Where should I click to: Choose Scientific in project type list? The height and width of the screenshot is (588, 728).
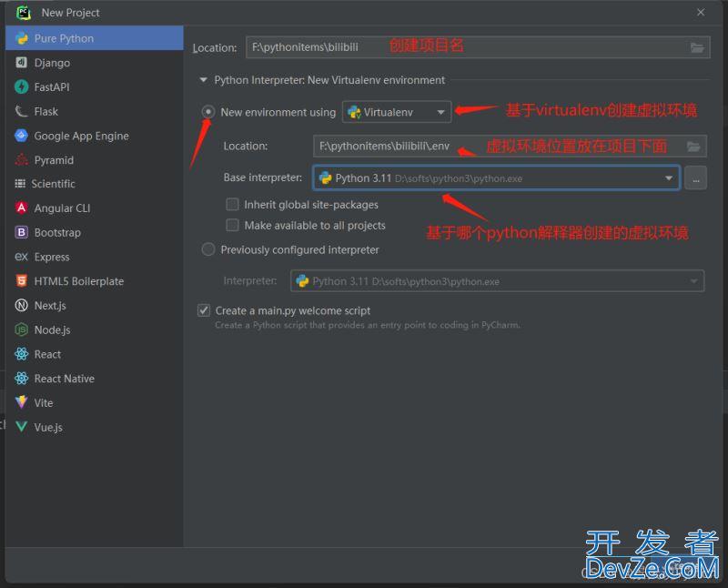(95, 184)
